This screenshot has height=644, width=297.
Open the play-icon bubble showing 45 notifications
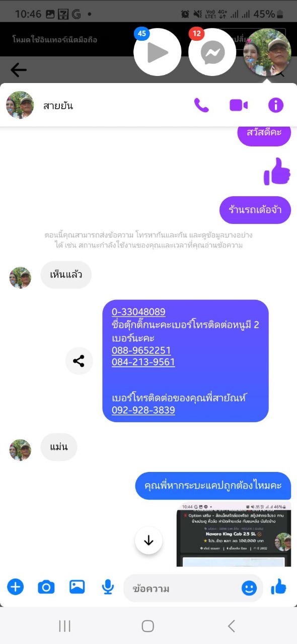tap(158, 52)
